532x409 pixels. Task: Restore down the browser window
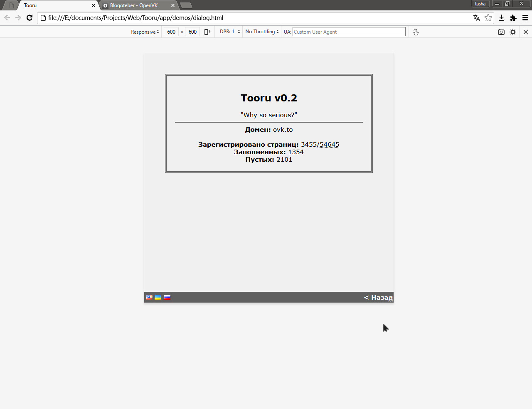[507, 4]
